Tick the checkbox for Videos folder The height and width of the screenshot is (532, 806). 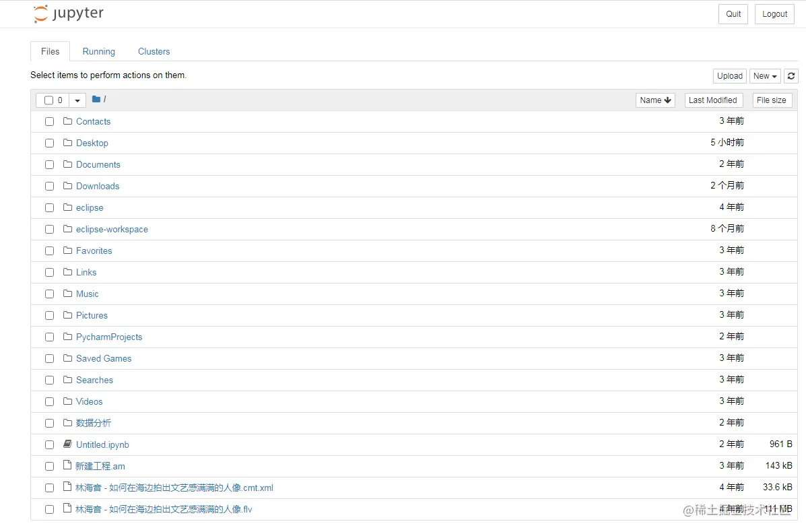[49, 402]
